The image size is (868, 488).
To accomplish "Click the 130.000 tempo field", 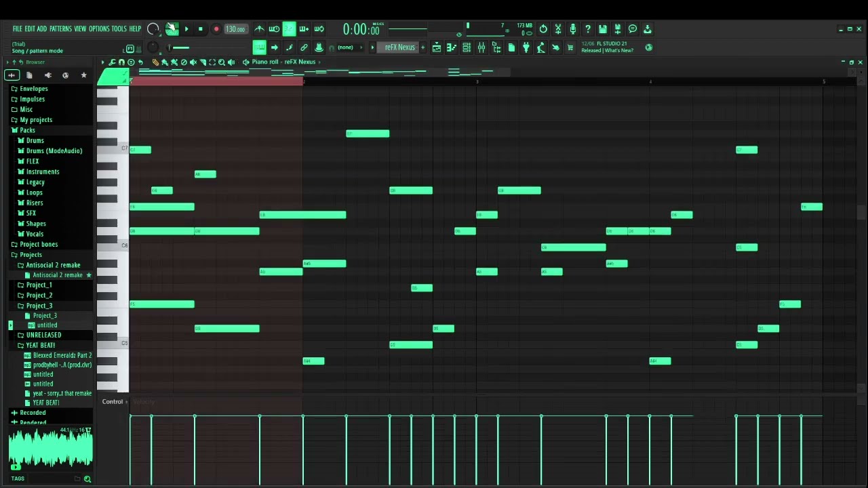I will (x=235, y=29).
